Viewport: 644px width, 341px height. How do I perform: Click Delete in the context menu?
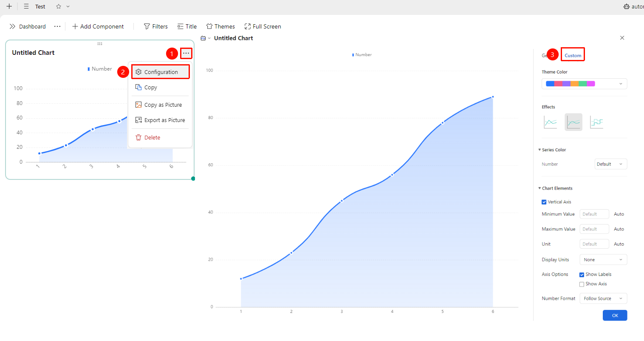[161, 137]
